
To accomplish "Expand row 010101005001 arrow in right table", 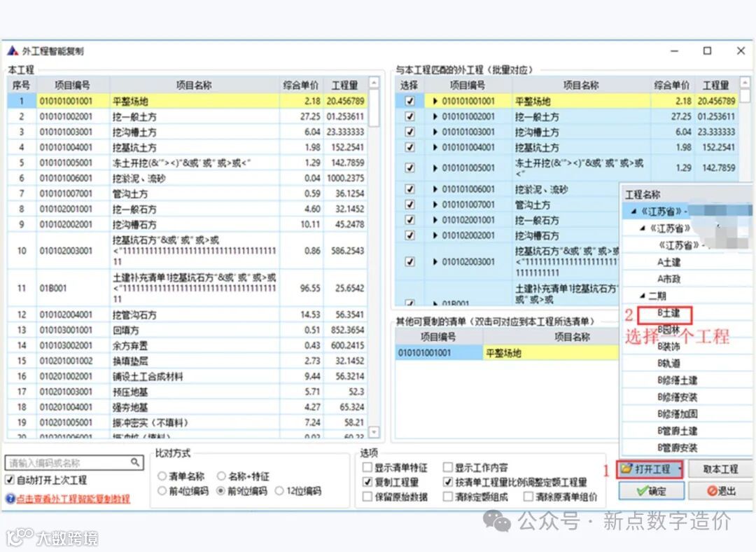I will point(435,167).
